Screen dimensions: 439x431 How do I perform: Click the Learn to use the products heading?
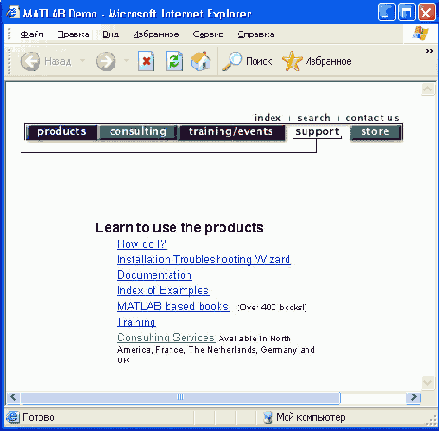pos(179,228)
